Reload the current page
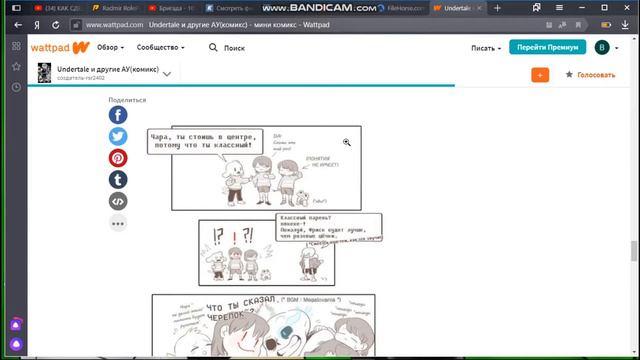The width and height of the screenshot is (640, 360). [56, 25]
